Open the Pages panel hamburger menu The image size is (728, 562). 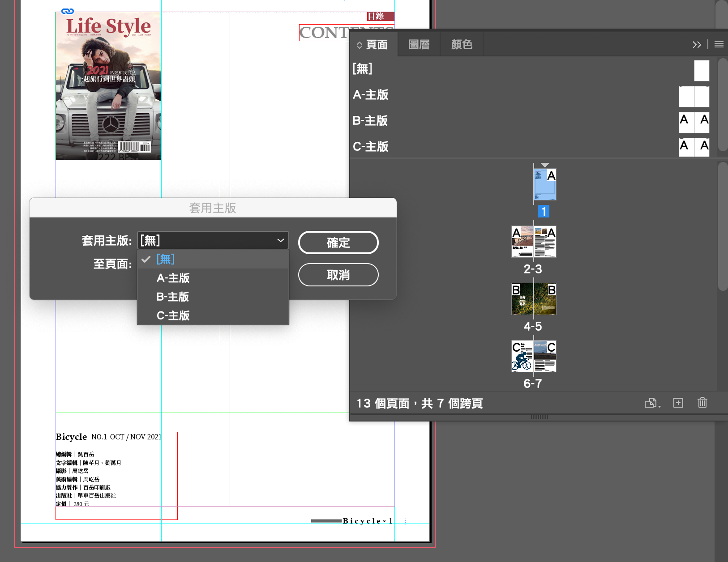719,44
